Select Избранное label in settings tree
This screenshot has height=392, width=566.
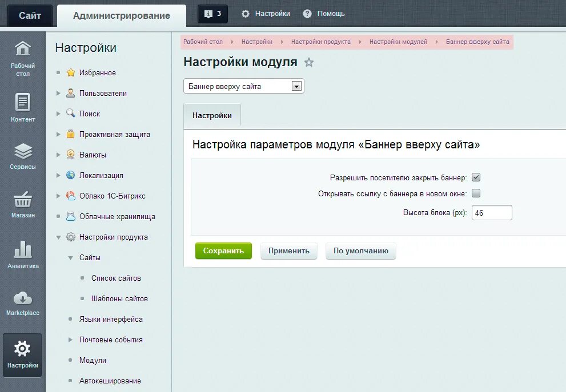pyautogui.click(x=98, y=72)
